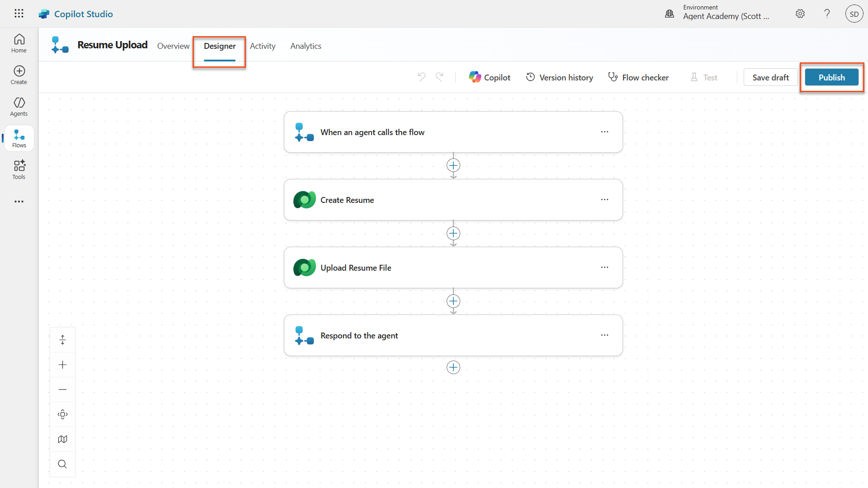Insert step below Create Resume via plus

pos(453,234)
